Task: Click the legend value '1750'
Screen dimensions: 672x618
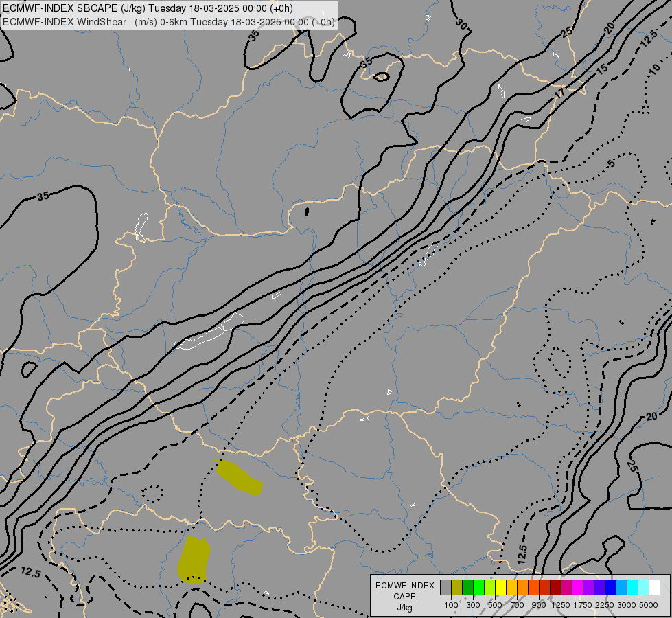Action: (x=583, y=605)
